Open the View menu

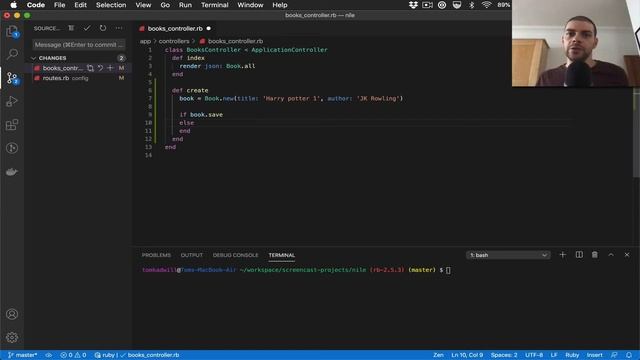[143, 5]
